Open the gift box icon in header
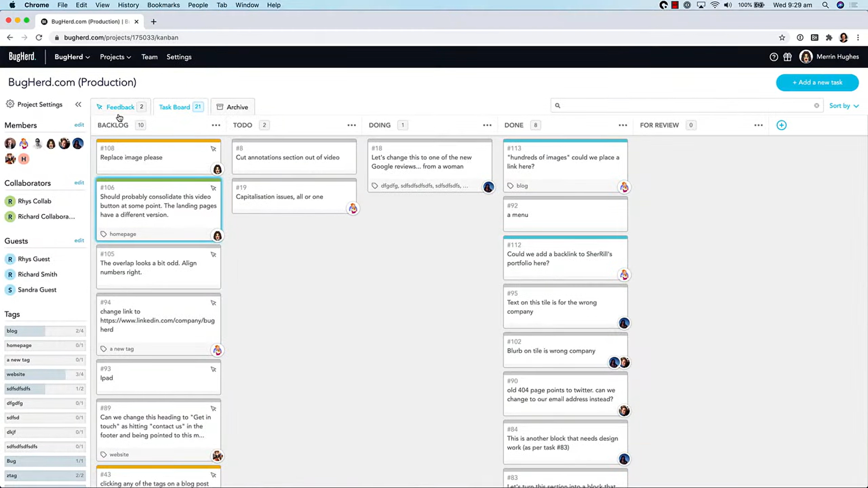Screen dimensions: 868x488 click(788, 57)
